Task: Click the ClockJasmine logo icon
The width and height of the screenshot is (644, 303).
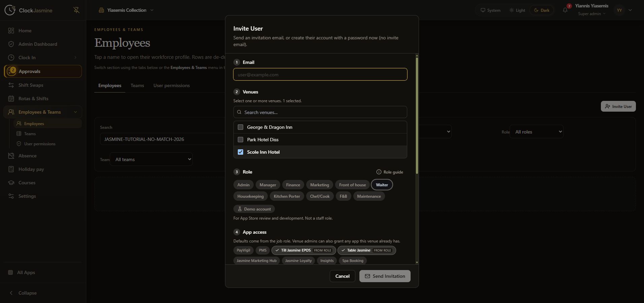Action: (10, 10)
